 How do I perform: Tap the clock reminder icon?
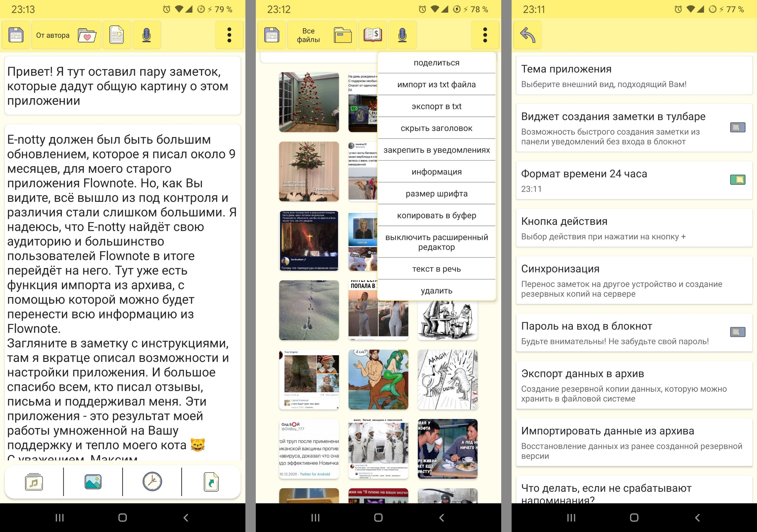coord(152,482)
